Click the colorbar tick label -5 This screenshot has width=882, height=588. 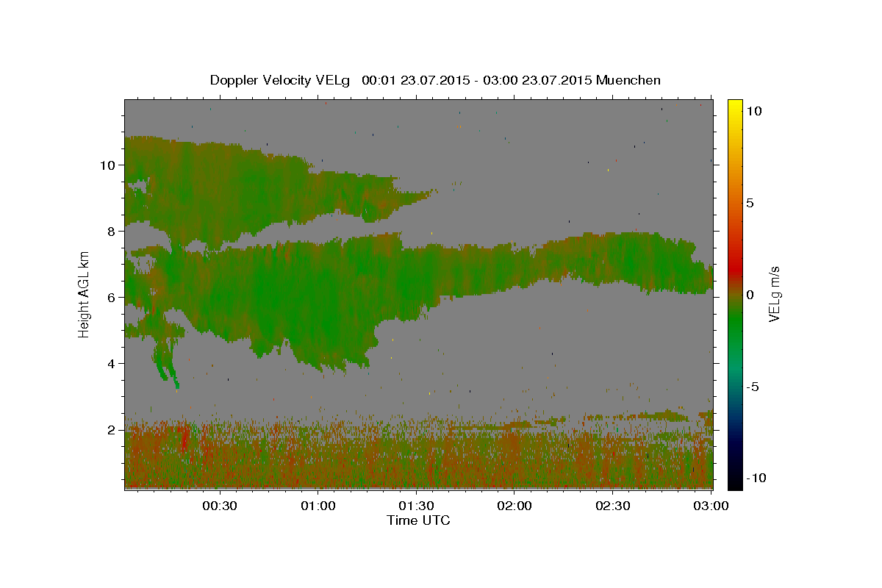click(753, 387)
